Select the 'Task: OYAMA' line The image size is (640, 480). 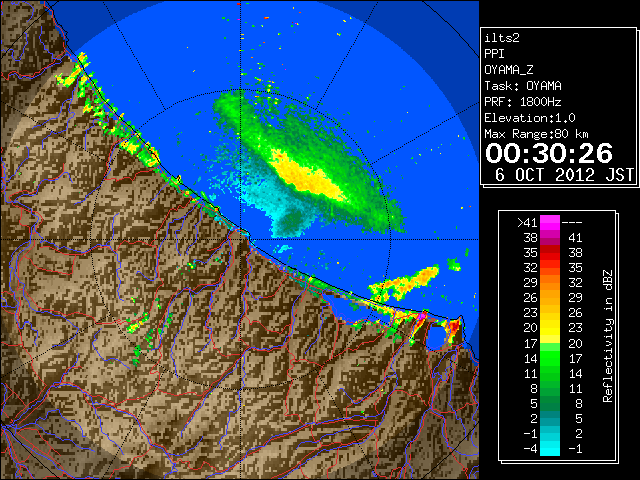[x=523, y=86]
